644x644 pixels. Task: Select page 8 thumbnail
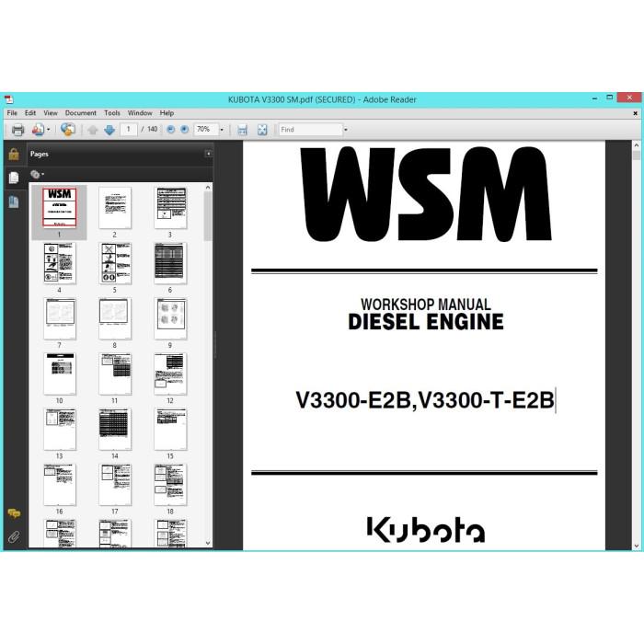[x=115, y=318]
